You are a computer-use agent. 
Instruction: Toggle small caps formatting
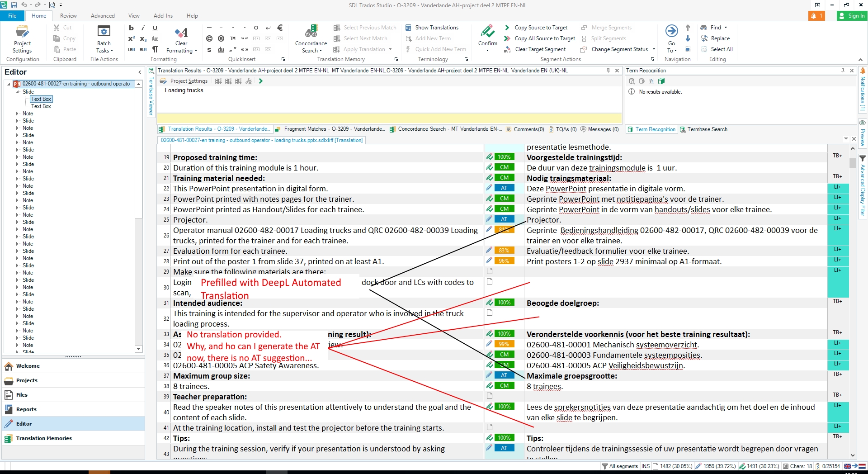(x=155, y=38)
